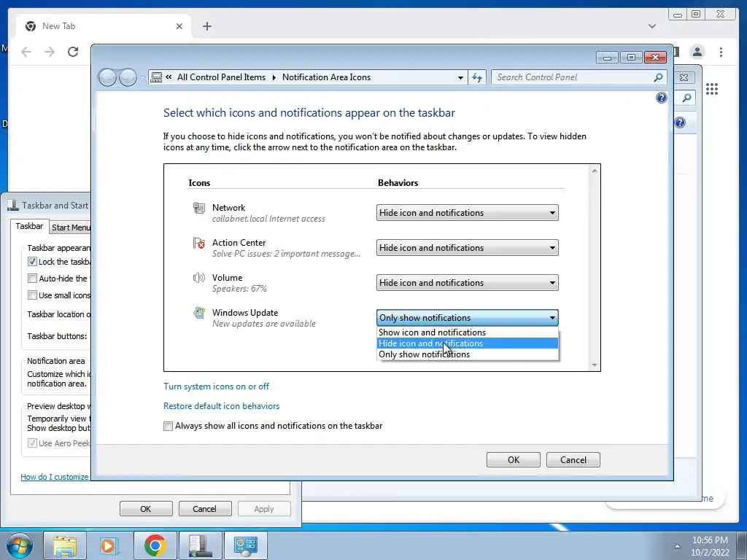Select Show icon and notifications option
Image resolution: width=747 pixels, height=560 pixels.
click(x=468, y=332)
